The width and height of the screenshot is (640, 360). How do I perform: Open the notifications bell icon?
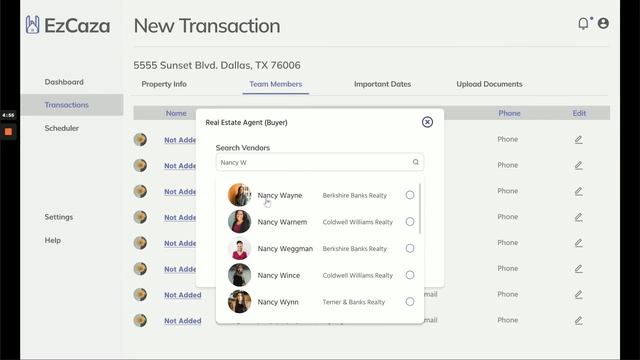(x=584, y=24)
